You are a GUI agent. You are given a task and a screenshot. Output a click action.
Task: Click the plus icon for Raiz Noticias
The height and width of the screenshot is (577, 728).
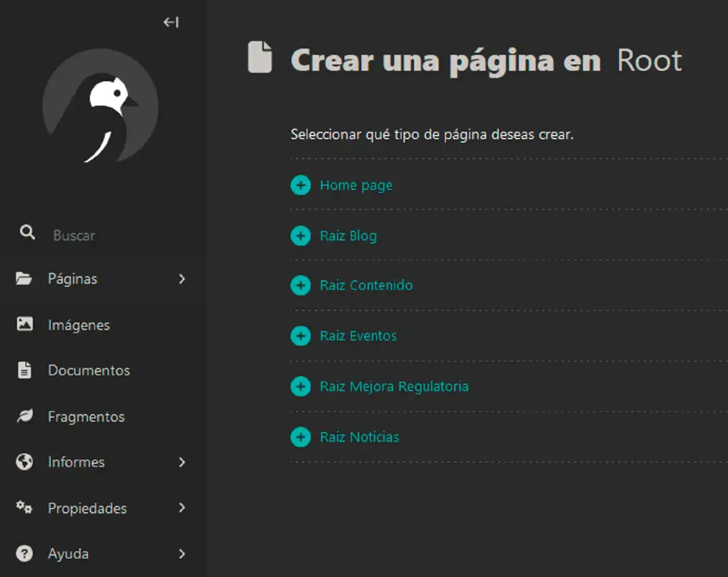pos(300,437)
